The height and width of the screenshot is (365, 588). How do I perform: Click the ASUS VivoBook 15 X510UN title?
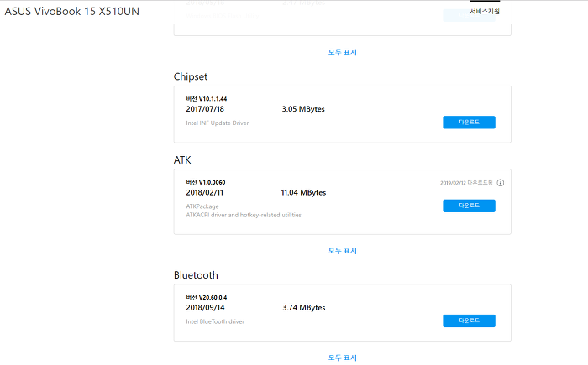tap(71, 11)
